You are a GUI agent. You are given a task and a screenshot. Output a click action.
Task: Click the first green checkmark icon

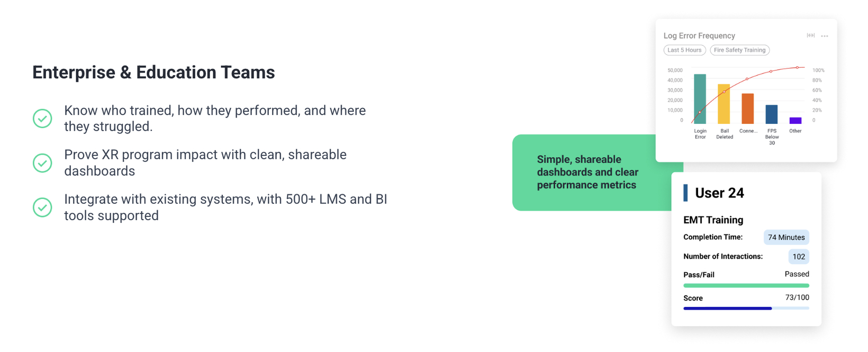(x=42, y=119)
